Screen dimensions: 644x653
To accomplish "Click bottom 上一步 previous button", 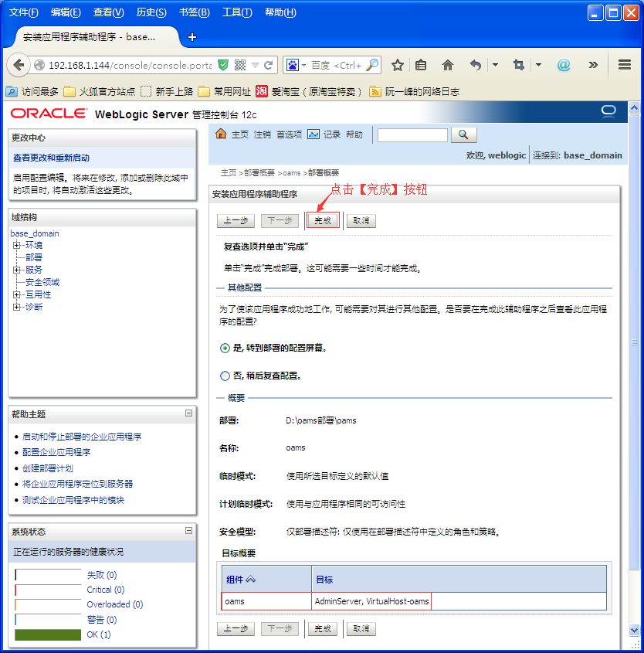I will [x=236, y=629].
